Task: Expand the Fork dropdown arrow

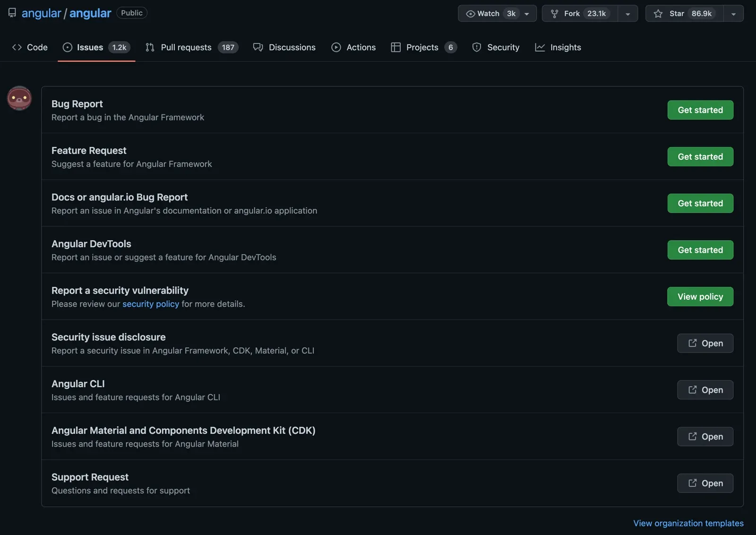Action: click(628, 14)
